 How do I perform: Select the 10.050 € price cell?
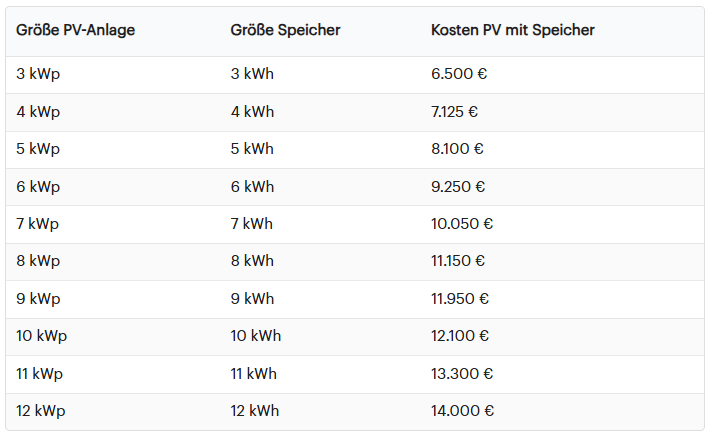pyautogui.click(x=462, y=224)
